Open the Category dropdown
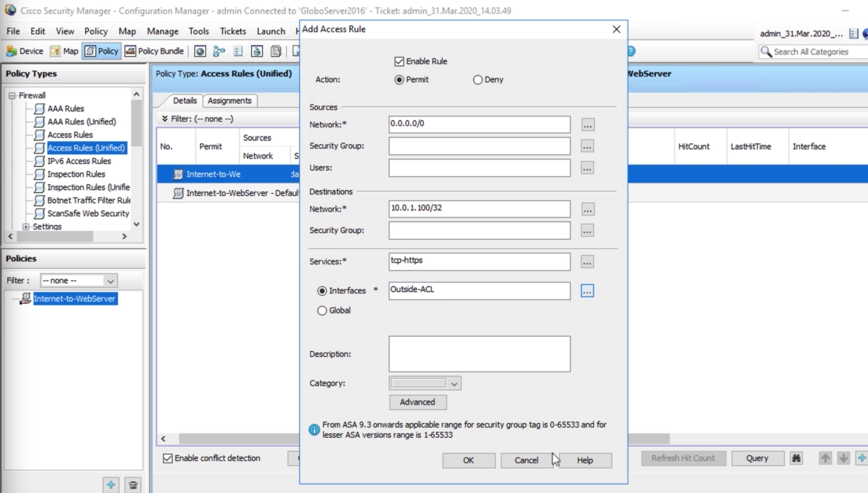The width and height of the screenshot is (868, 493). coord(425,383)
